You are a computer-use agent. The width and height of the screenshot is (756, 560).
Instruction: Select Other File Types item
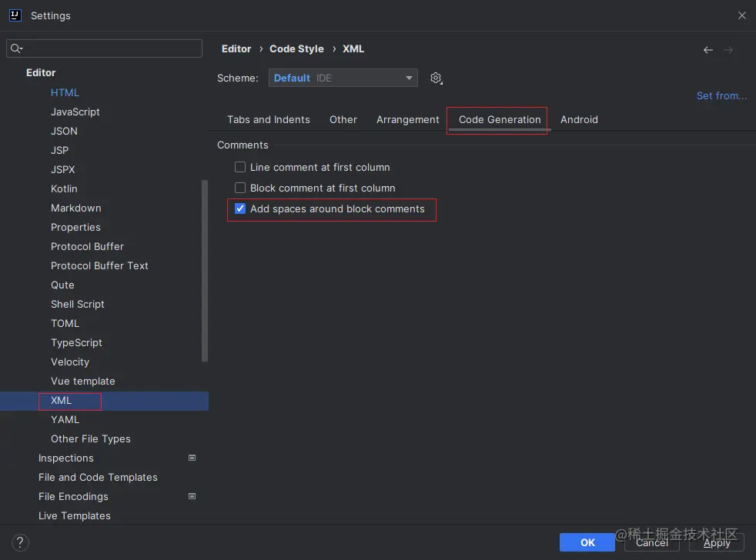tap(91, 439)
